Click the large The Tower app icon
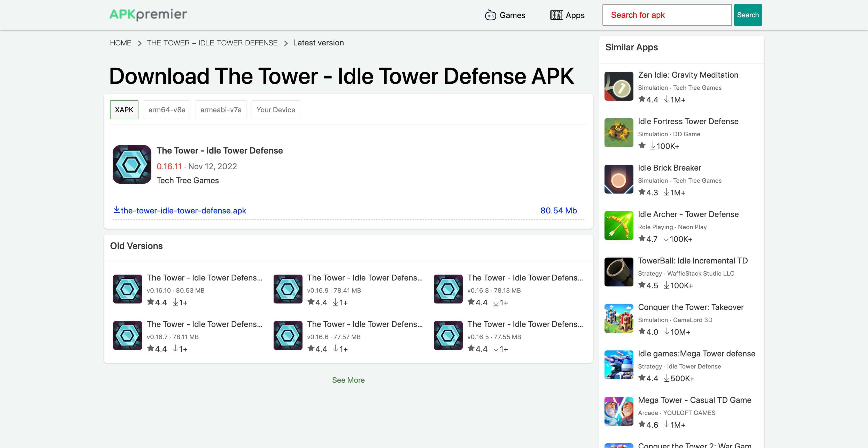The width and height of the screenshot is (868, 448). click(x=132, y=164)
